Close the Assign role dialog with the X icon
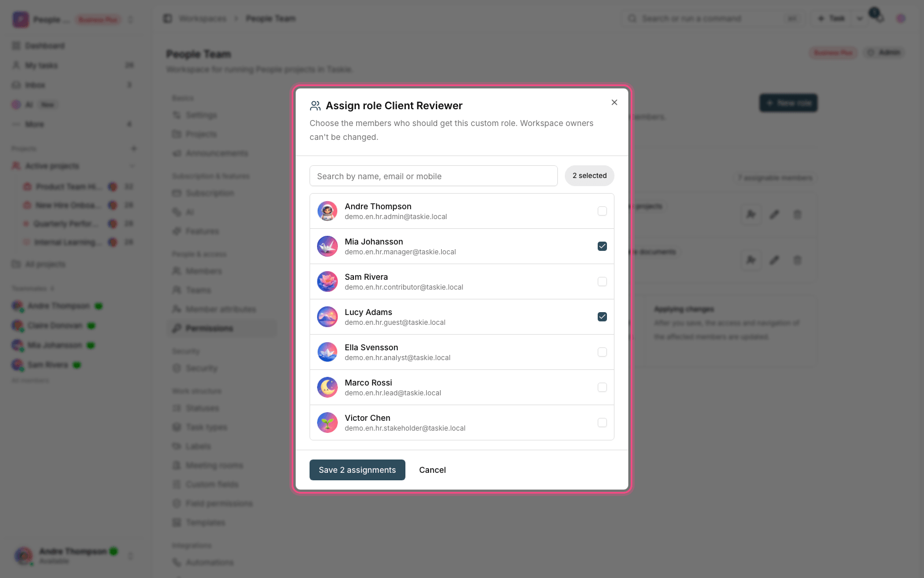Screen dimensions: 924x578 [614, 102]
